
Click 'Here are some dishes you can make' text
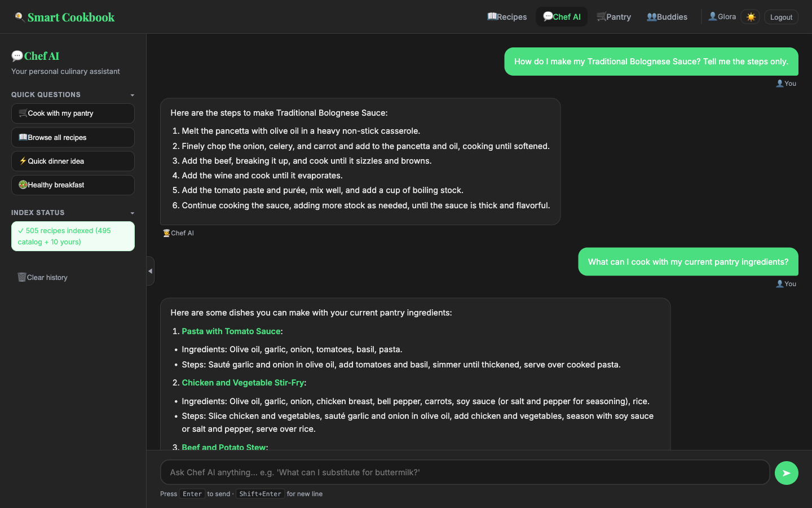(311, 313)
